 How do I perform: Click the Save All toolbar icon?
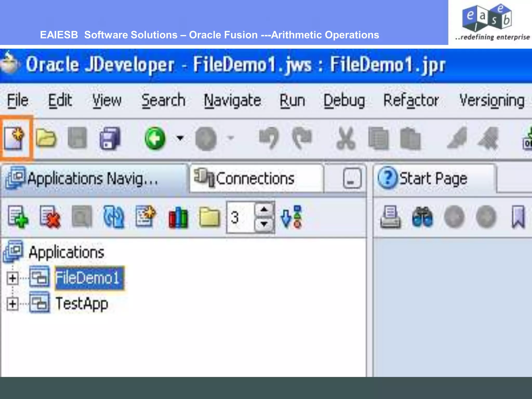(x=110, y=138)
